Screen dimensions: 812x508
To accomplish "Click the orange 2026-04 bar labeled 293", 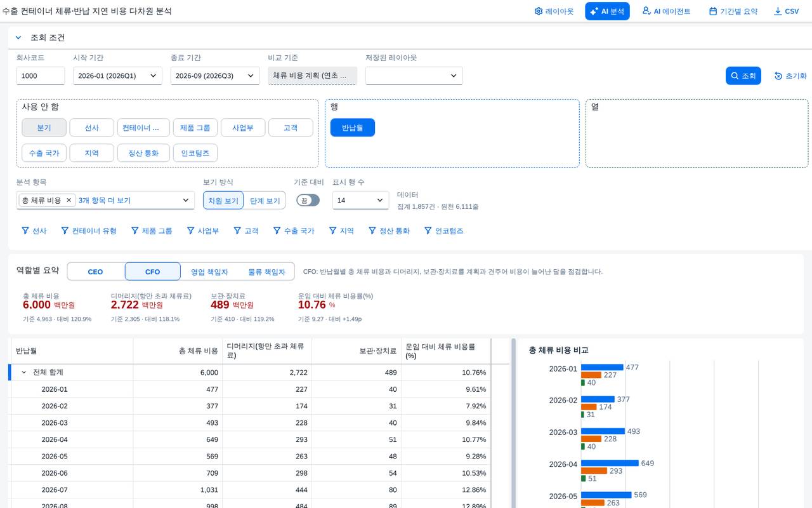I will (x=594, y=471).
